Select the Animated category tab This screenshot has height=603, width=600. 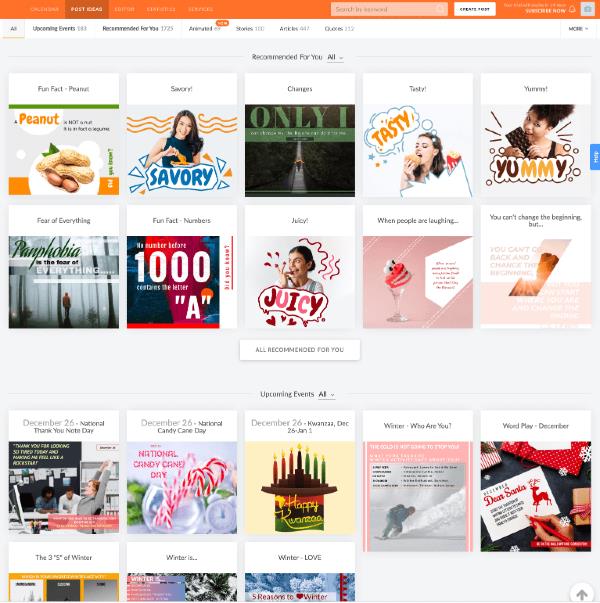click(203, 29)
